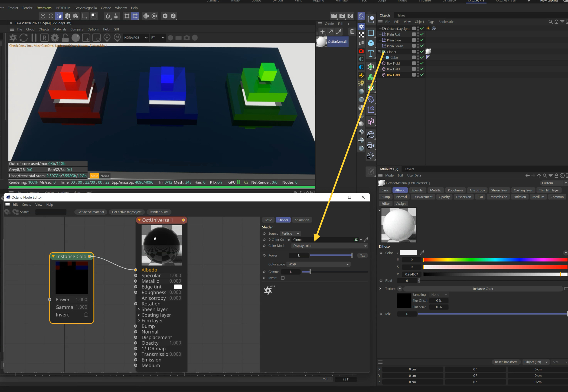Click the Lock Resolution padlock icon
568x392 pixels.
tap(65, 38)
